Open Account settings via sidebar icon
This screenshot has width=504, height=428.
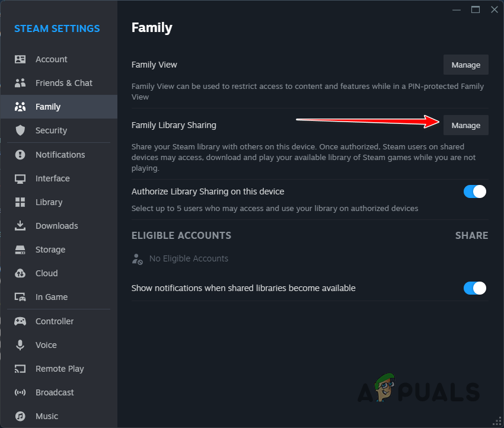pos(18,59)
